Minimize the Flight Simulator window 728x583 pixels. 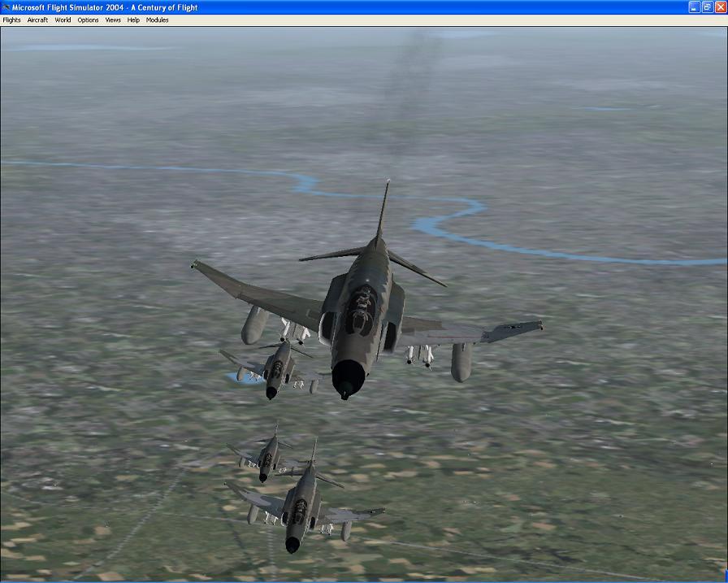(694, 7)
